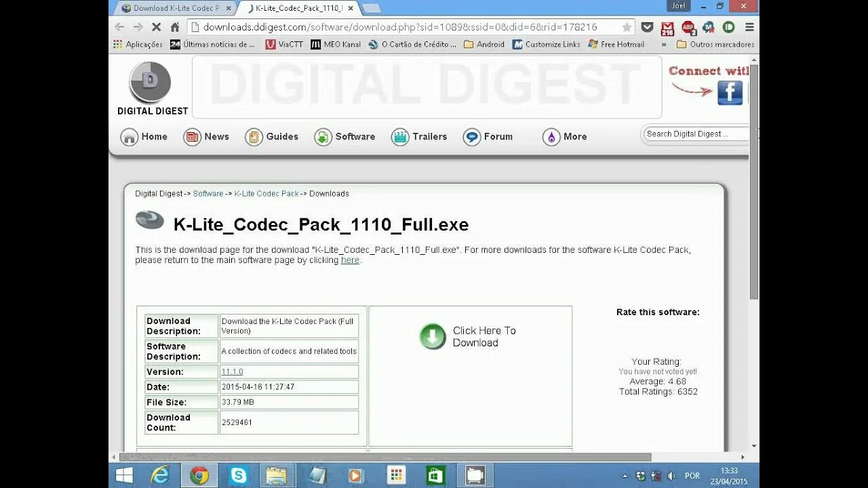The width and height of the screenshot is (868, 488).
Task: Show hidden bookmarks with chevron
Action: click(x=664, y=44)
